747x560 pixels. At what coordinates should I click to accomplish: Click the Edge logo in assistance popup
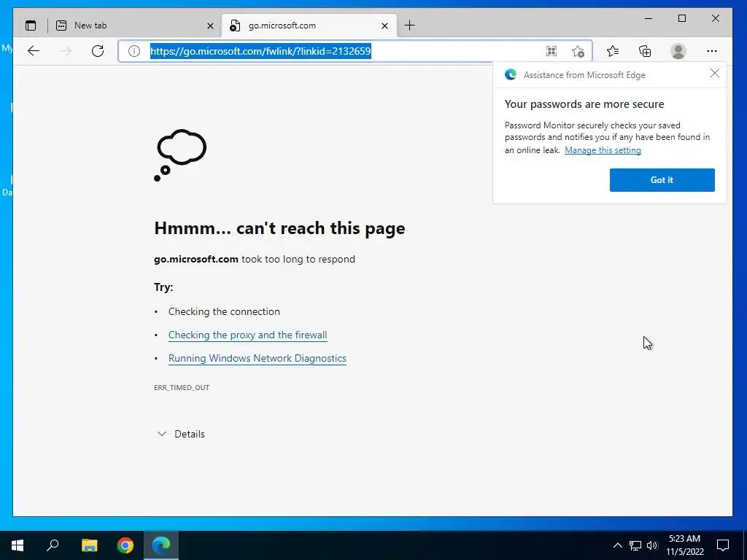pyautogui.click(x=511, y=75)
